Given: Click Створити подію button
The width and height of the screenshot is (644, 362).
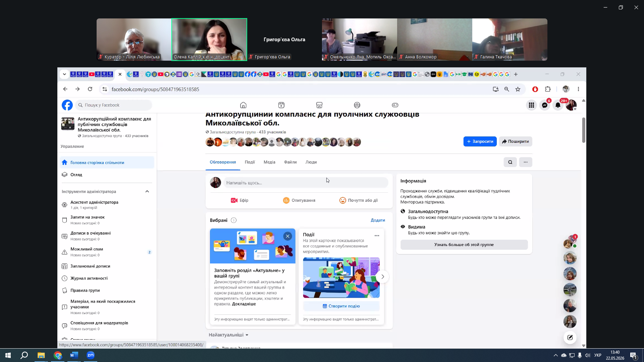Looking at the screenshot, I should pyautogui.click(x=341, y=306).
